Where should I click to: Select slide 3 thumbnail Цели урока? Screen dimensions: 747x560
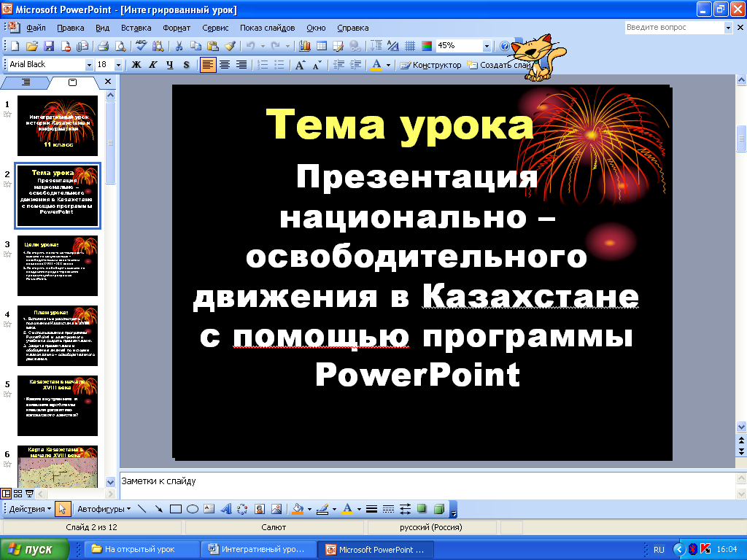(58, 265)
